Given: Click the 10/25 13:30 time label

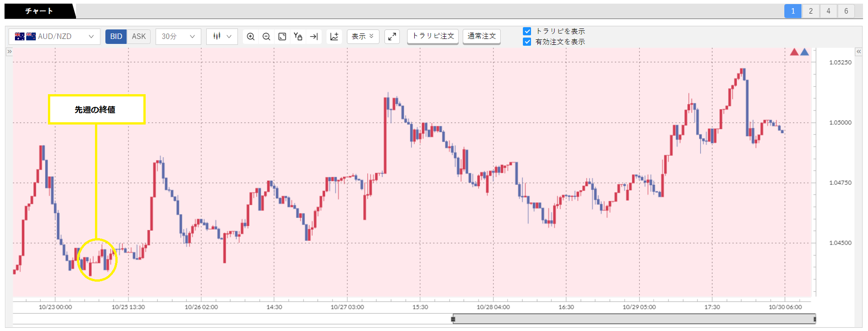Looking at the screenshot, I should coord(128,307).
